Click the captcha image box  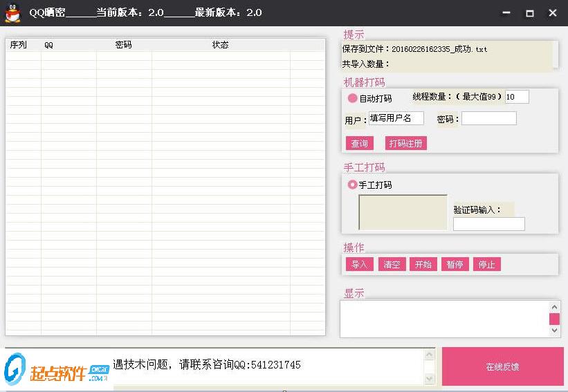click(403, 212)
